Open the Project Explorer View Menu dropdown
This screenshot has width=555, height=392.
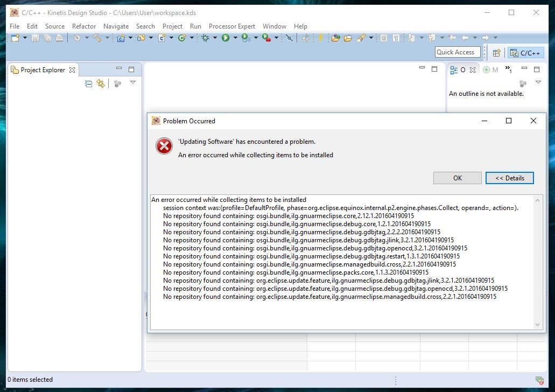click(x=133, y=83)
